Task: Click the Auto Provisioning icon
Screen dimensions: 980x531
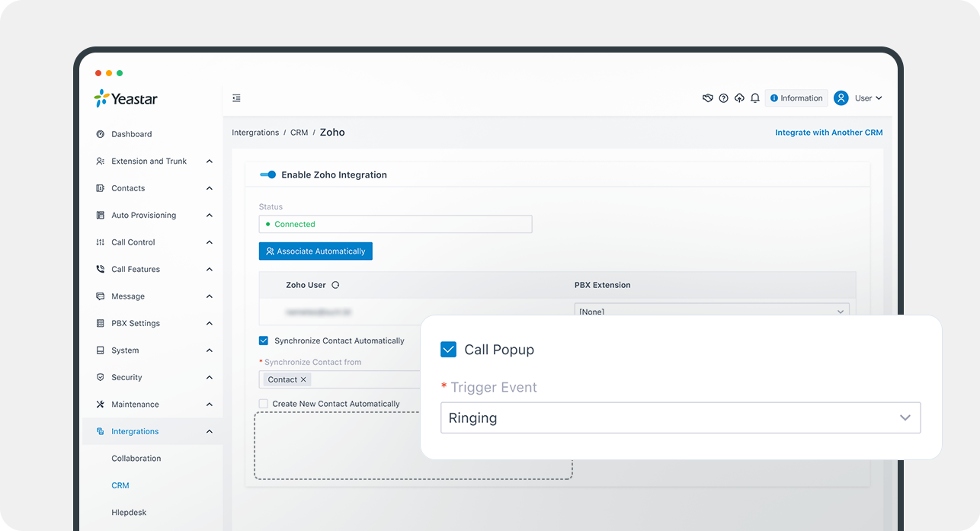Action: pyautogui.click(x=101, y=216)
